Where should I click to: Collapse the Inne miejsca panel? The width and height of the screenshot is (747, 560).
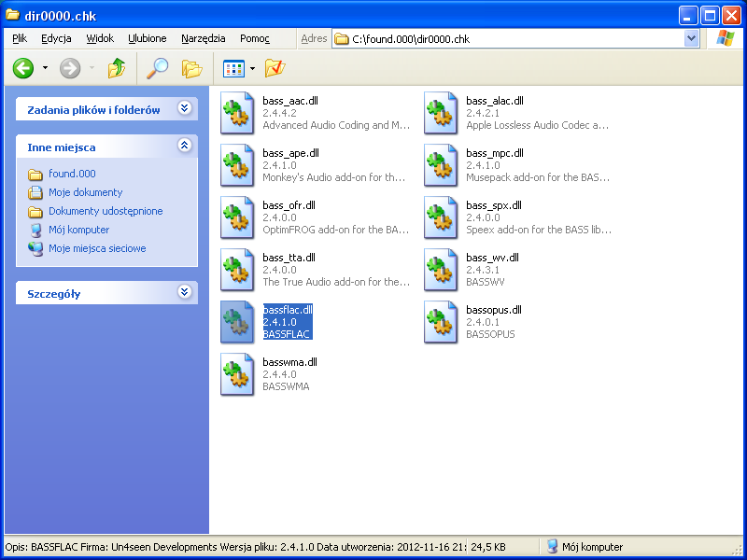tap(184, 146)
